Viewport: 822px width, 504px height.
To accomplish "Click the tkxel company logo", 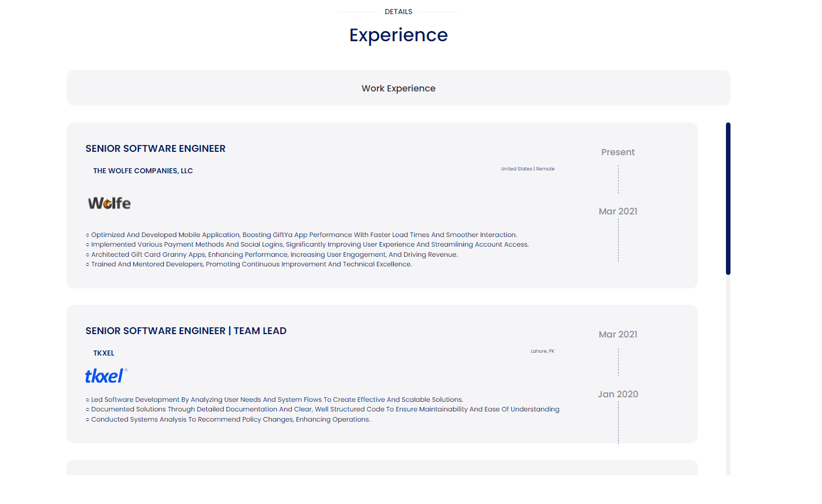I will [106, 376].
